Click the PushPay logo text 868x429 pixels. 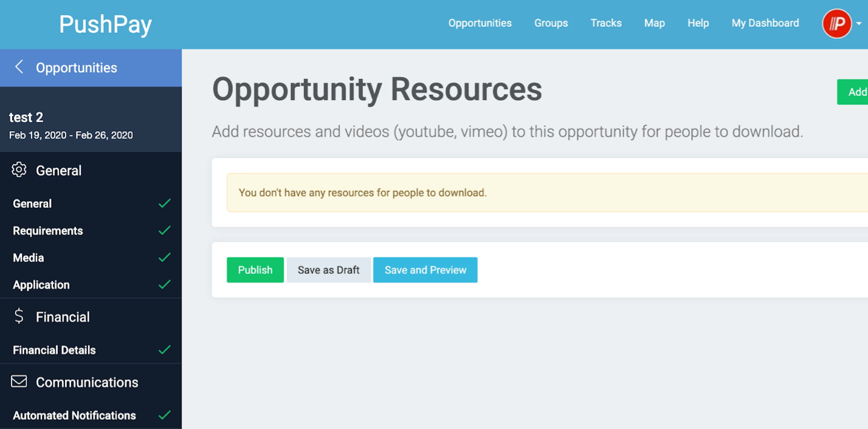(105, 24)
